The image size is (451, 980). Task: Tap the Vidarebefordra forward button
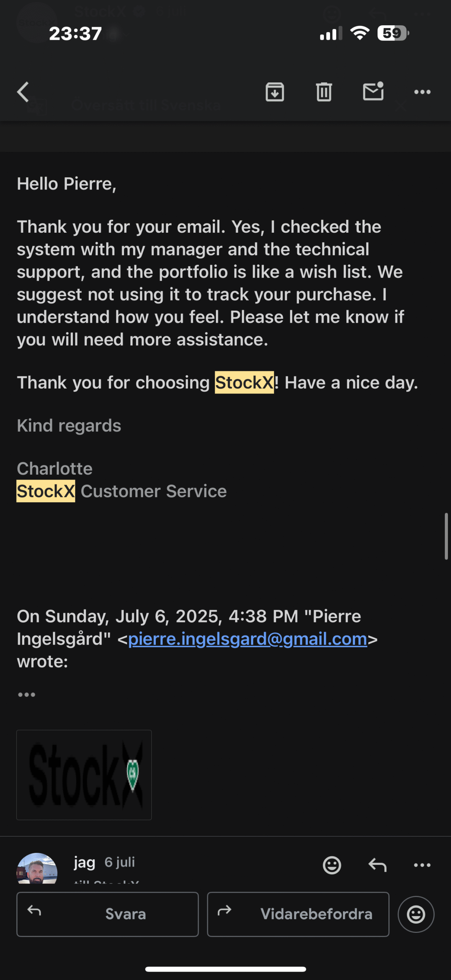point(298,914)
